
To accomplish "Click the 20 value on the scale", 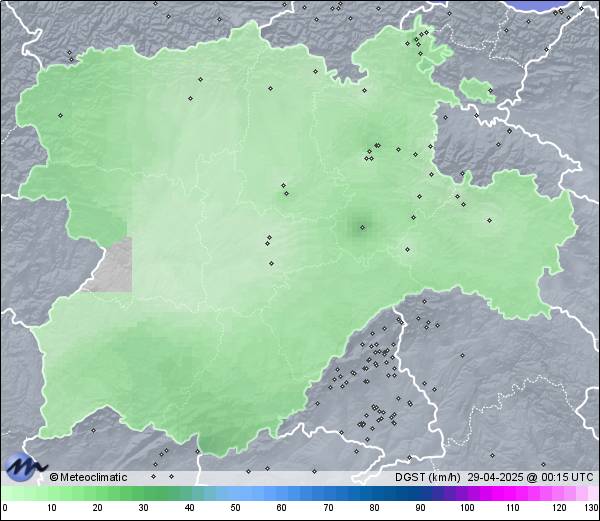I will [x=98, y=508].
